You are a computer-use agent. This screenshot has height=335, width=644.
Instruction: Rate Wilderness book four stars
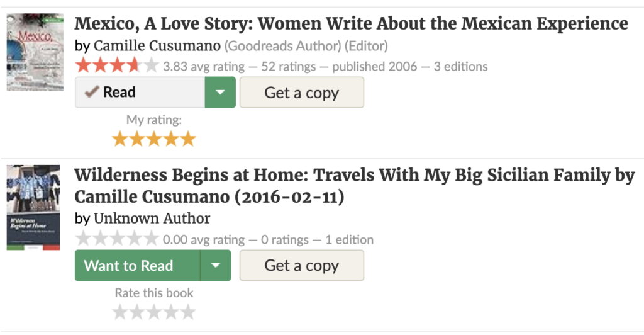click(171, 312)
